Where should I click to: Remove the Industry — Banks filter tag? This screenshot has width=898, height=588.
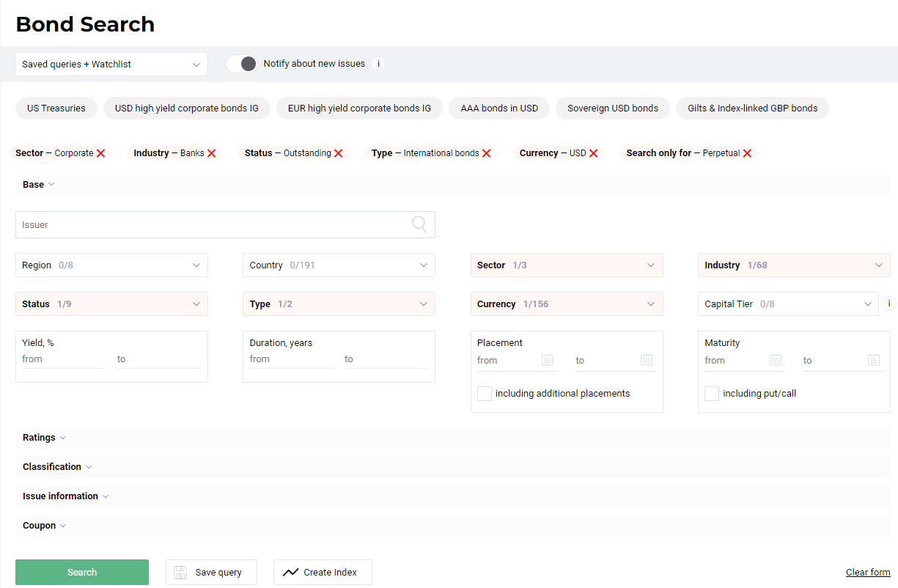pos(212,153)
